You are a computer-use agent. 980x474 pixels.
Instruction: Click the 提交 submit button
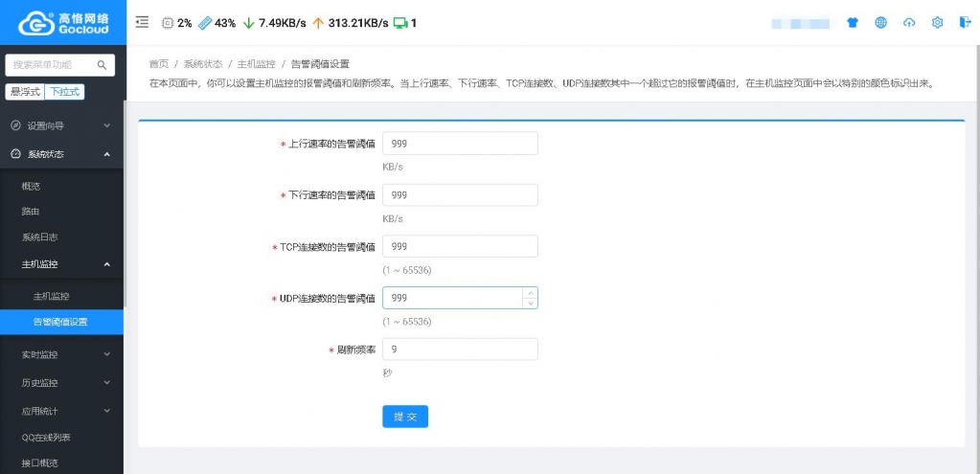point(405,417)
